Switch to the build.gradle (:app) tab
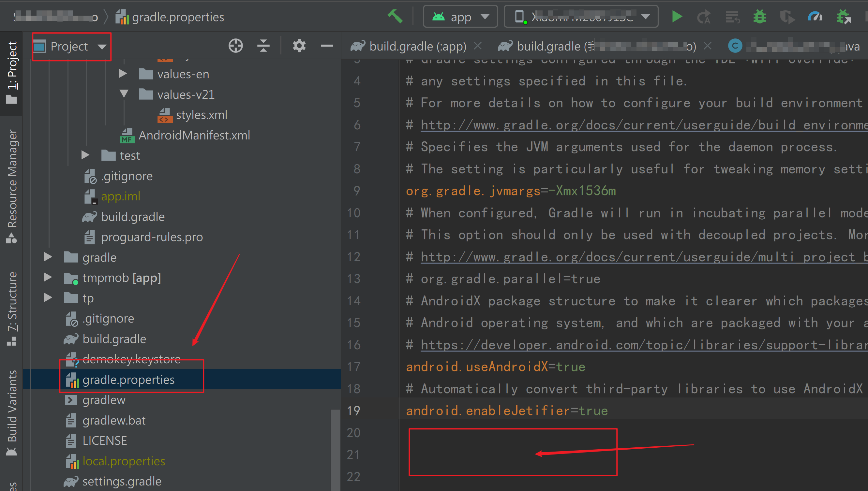The height and width of the screenshot is (491, 868). [x=417, y=47]
